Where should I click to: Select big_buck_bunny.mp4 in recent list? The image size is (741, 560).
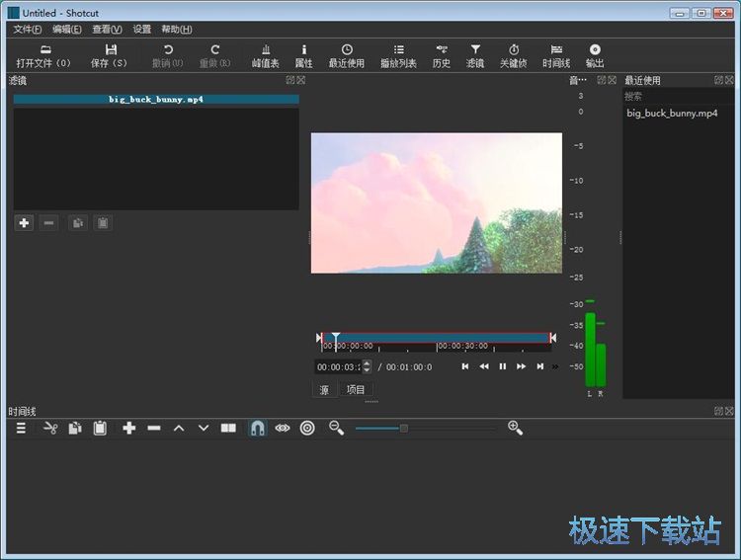click(672, 114)
